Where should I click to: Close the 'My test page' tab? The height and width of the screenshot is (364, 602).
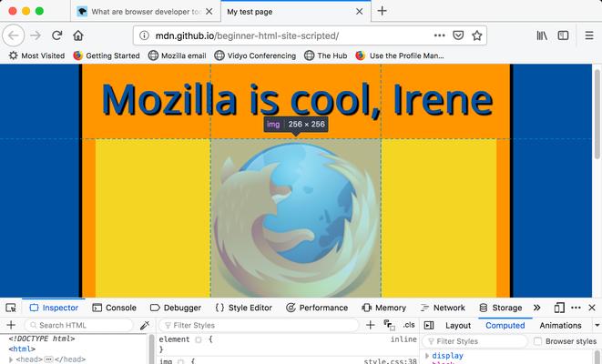coord(359,12)
